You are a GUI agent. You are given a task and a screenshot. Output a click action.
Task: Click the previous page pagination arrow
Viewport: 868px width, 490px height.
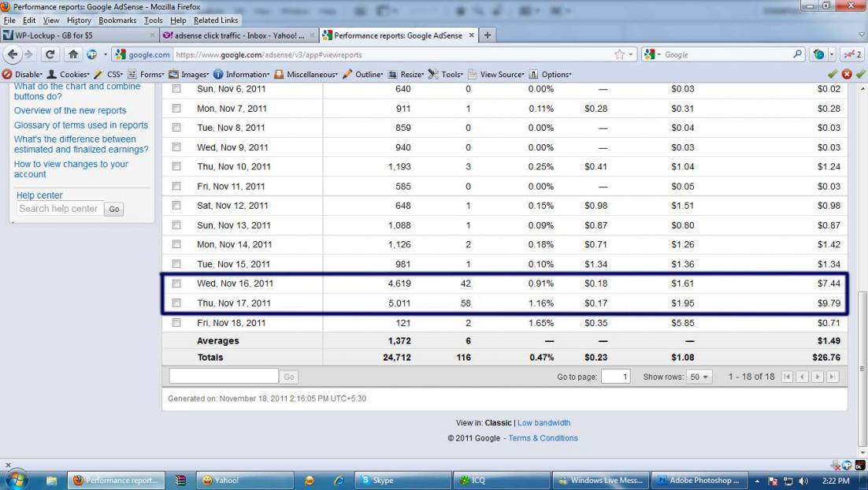pos(802,377)
